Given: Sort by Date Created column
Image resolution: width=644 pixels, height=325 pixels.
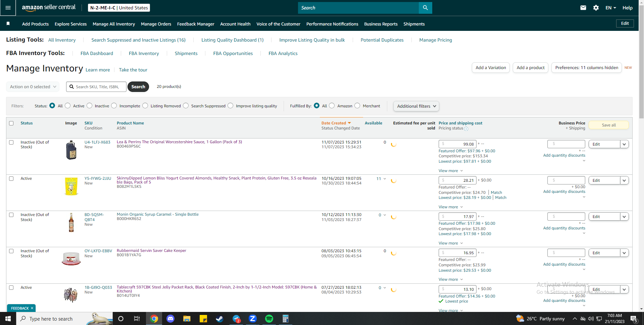Looking at the screenshot, I should pos(336,123).
